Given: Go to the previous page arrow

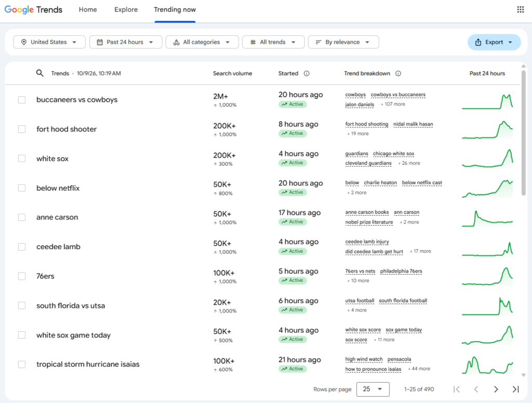Looking at the screenshot, I should 476,389.
